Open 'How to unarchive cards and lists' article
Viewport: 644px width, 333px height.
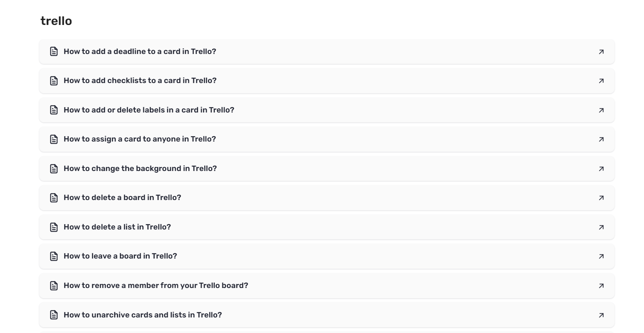click(327, 315)
